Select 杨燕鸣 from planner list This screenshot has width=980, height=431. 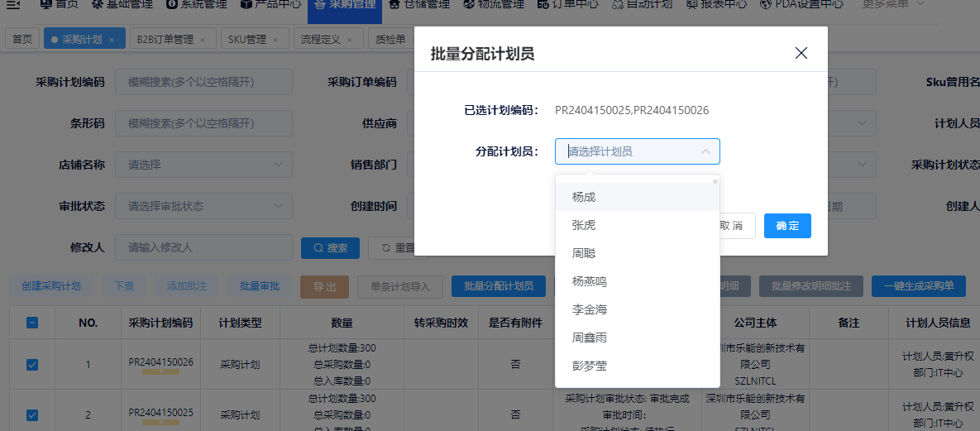(638, 281)
